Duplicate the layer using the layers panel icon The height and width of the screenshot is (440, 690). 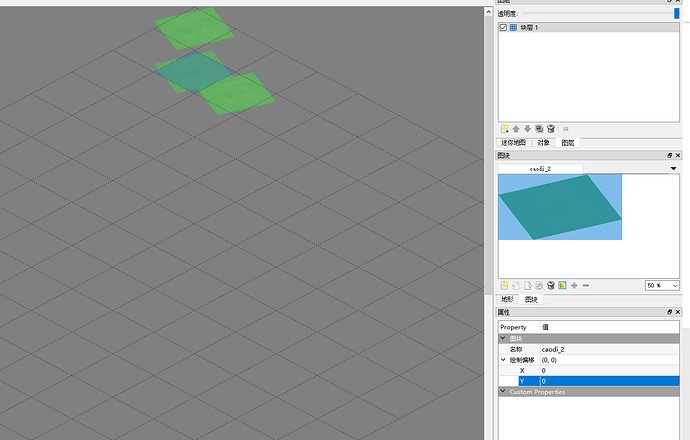coord(539,129)
